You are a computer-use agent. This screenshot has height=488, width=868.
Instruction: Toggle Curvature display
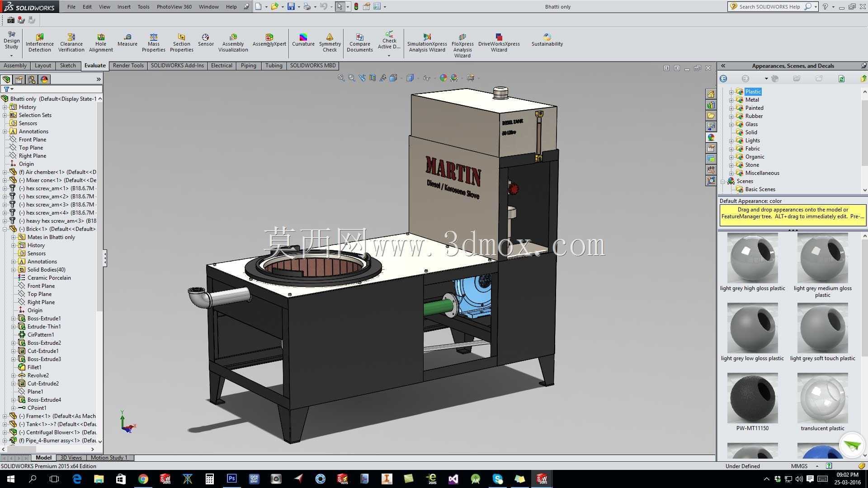pos(303,40)
